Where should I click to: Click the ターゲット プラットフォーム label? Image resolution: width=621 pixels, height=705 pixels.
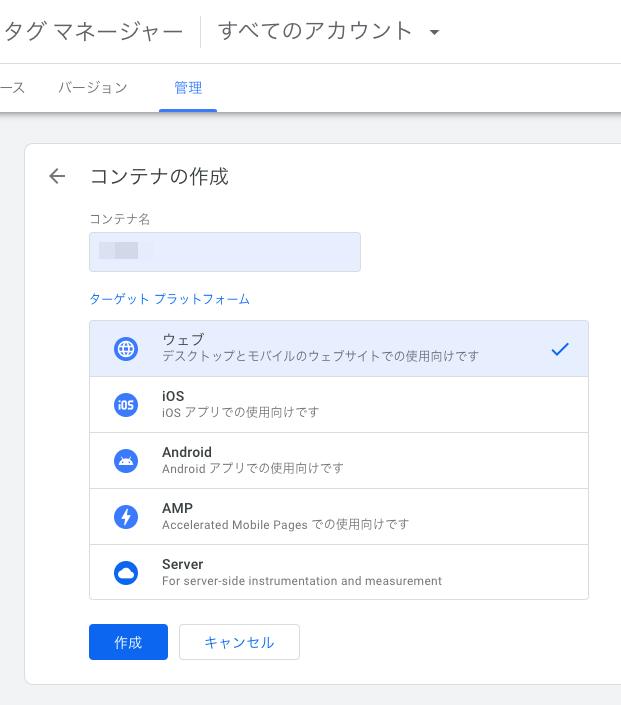pos(170,299)
